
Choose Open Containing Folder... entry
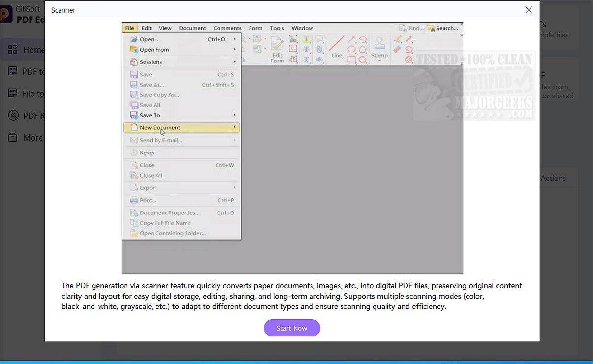click(x=181, y=233)
